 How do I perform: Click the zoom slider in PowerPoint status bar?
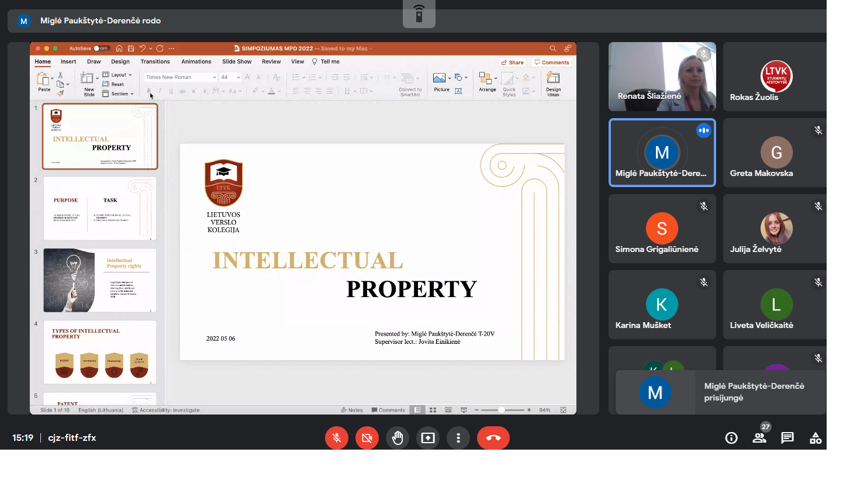[502, 410]
